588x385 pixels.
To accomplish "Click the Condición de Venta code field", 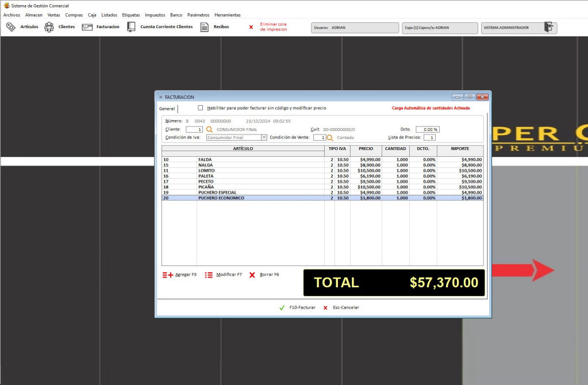I will point(320,137).
